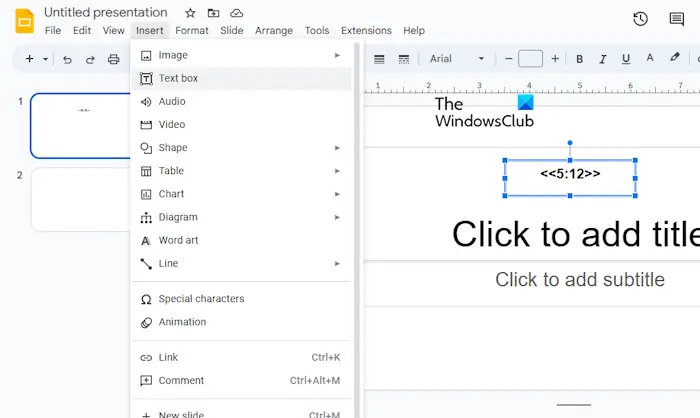Expand the Line submenu arrow
This screenshot has width=700, height=418.
click(338, 264)
